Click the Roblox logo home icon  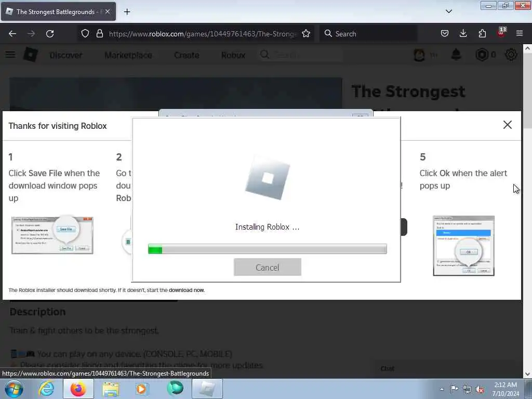(31, 55)
